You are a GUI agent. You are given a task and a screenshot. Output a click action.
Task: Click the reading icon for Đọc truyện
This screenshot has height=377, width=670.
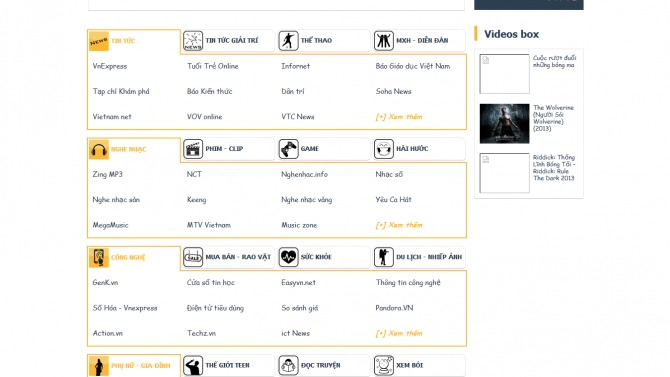point(288,365)
